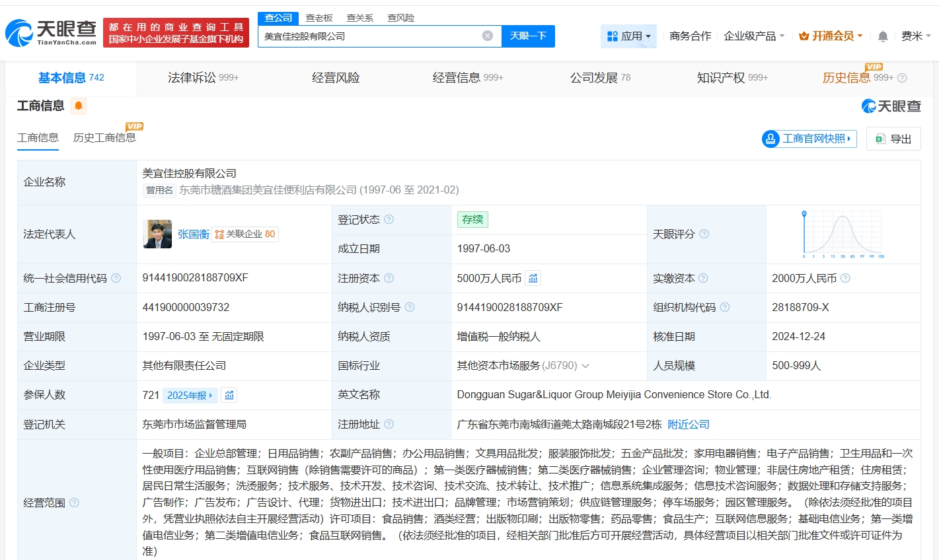Screen dimensions: 939x560
Task: Click help icon next to 历史信息 tab
Action: pyautogui.click(x=902, y=78)
